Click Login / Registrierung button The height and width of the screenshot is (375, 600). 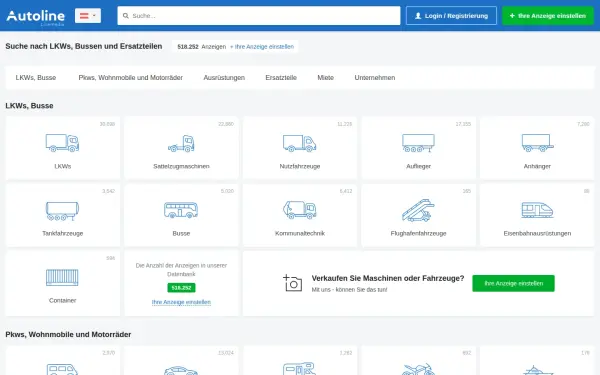[x=451, y=16]
